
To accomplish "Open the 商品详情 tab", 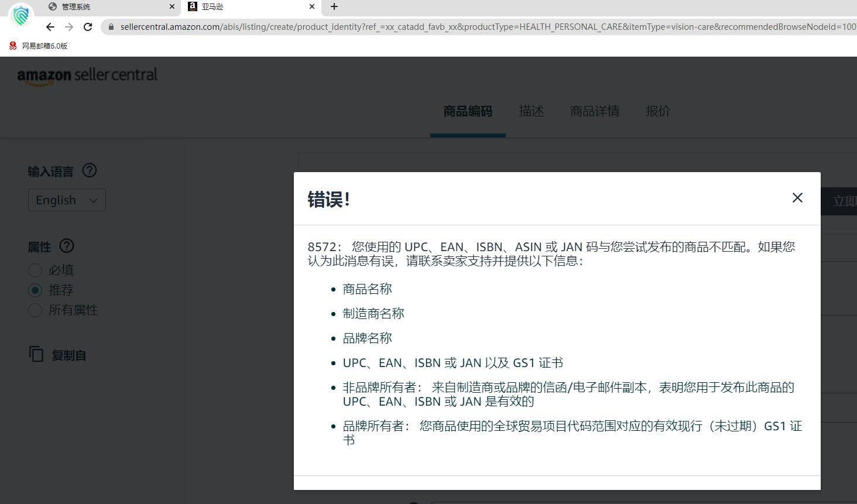I will [x=595, y=111].
